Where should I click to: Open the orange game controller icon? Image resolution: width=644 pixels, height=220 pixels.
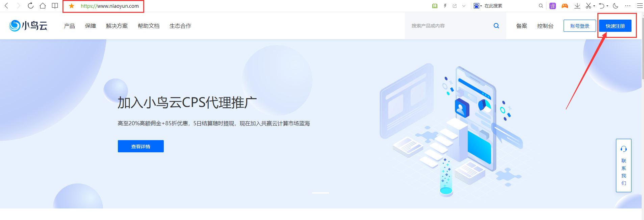click(x=565, y=6)
